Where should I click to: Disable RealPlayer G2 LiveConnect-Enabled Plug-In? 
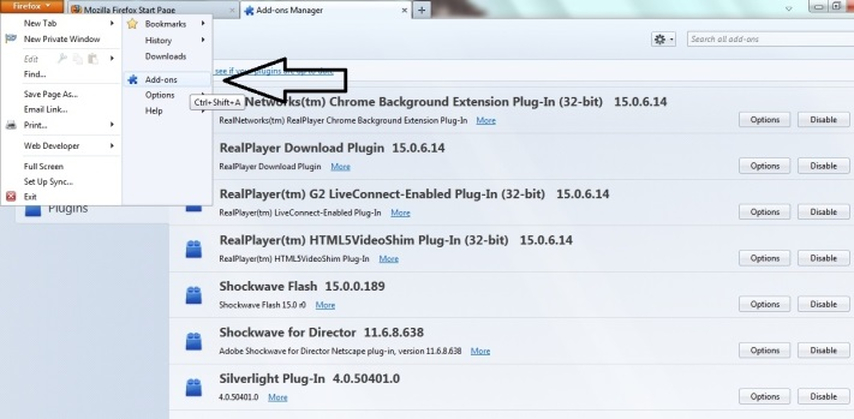pos(824,212)
